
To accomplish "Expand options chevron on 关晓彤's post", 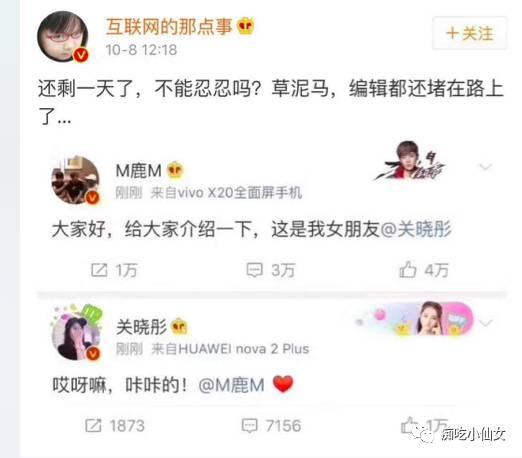I will [485, 322].
